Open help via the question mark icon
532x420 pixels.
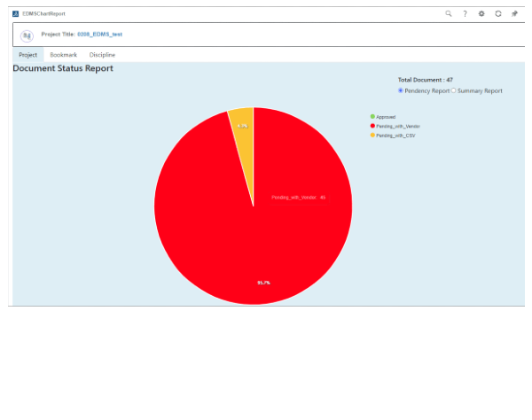tap(465, 14)
